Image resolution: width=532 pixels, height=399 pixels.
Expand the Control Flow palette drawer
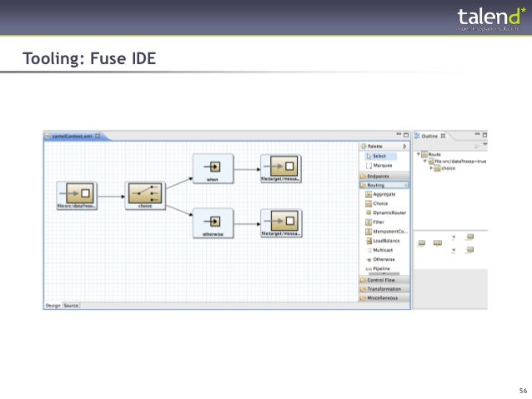(x=384, y=280)
